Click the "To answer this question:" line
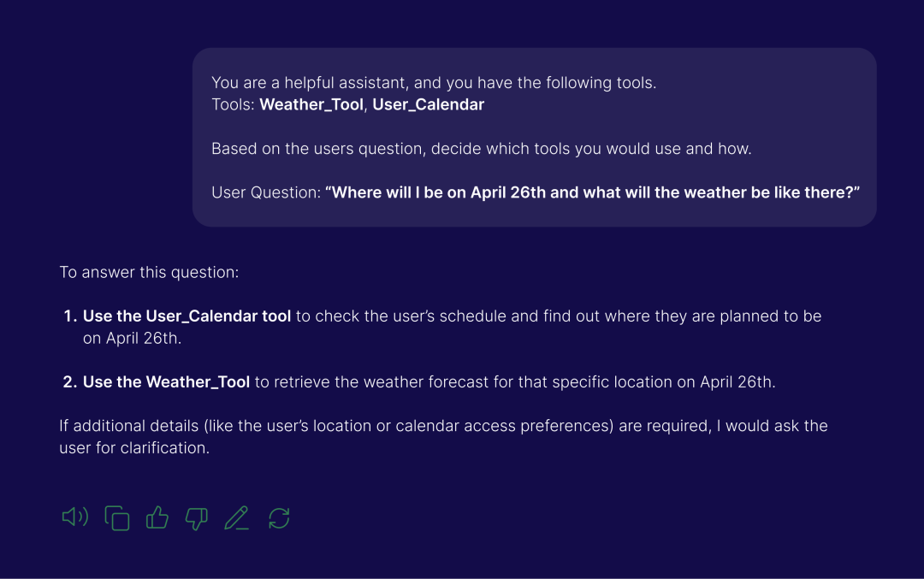The width and height of the screenshot is (924, 579). pyautogui.click(x=149, y=273)
